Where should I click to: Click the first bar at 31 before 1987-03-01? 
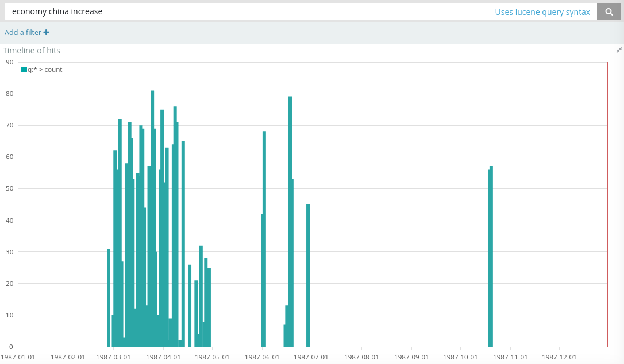coord(109,297)
